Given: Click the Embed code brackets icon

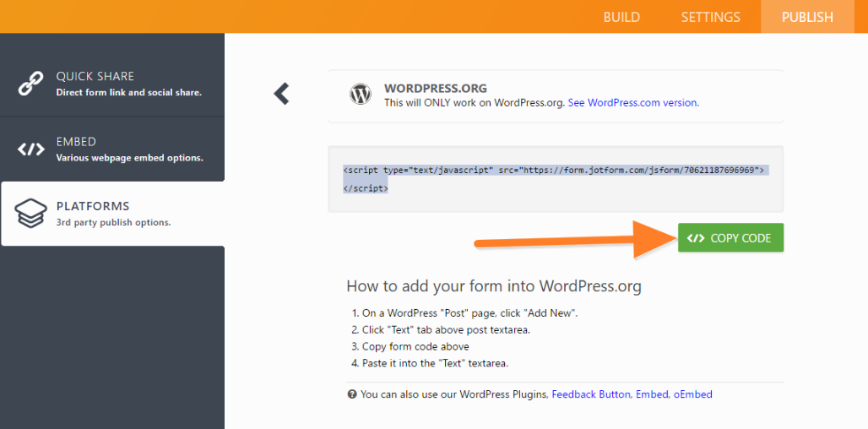Looking at the screenshot, I should point(31,149).
